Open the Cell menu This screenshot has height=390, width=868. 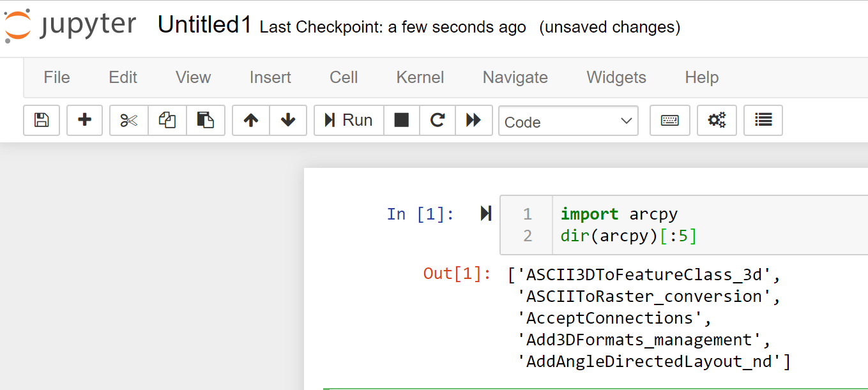(x=344, y=77)
